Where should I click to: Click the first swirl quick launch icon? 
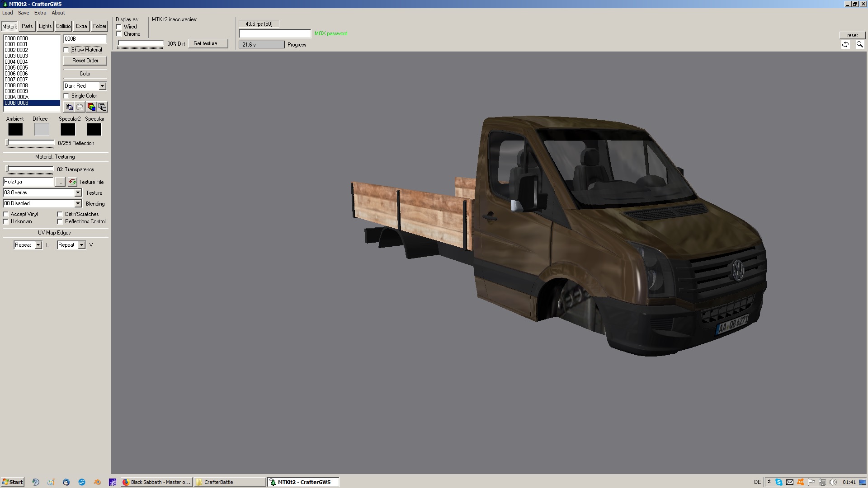click(36, 482)
